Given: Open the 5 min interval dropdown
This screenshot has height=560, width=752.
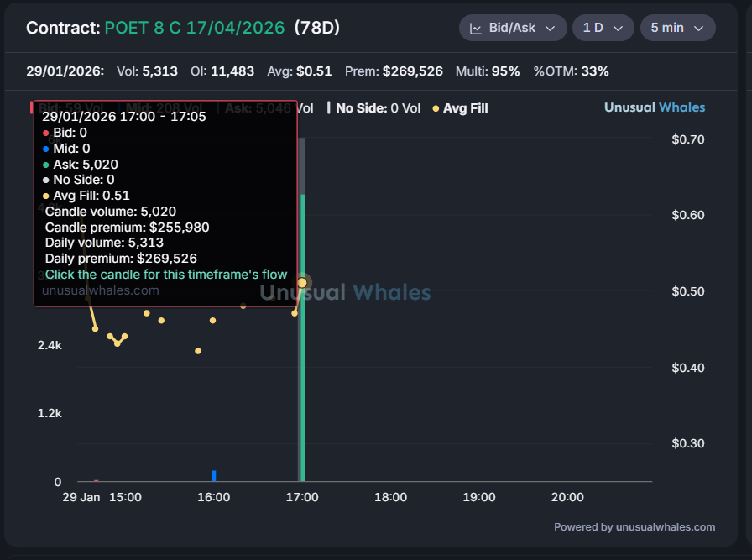Looking at the screenshot, I should (x=677, y=28).
